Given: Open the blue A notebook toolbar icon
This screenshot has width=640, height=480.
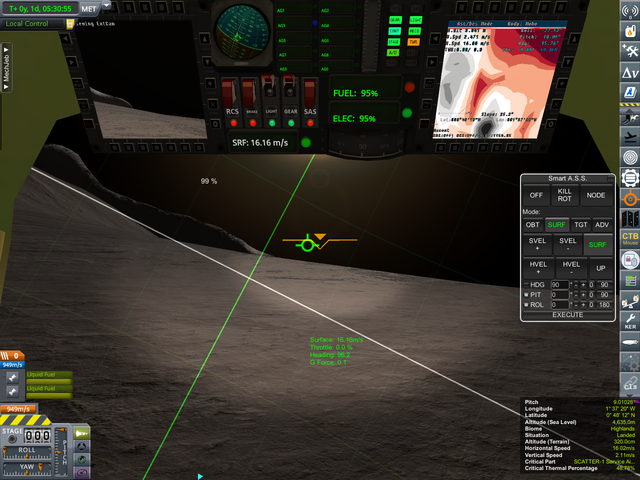Looking at the screenshot, I should [630, 93].
